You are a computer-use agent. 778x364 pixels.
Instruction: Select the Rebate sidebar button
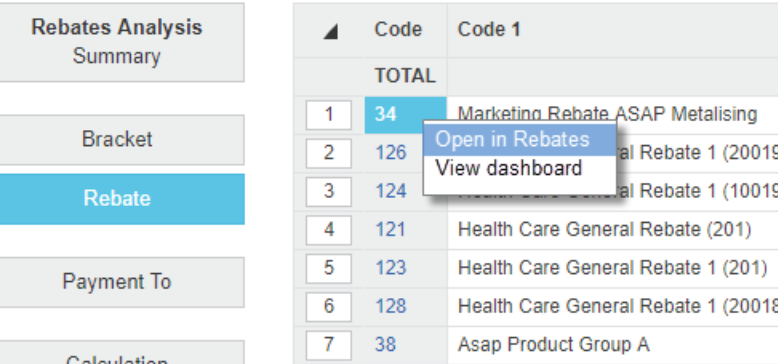(x=119, y=199)
